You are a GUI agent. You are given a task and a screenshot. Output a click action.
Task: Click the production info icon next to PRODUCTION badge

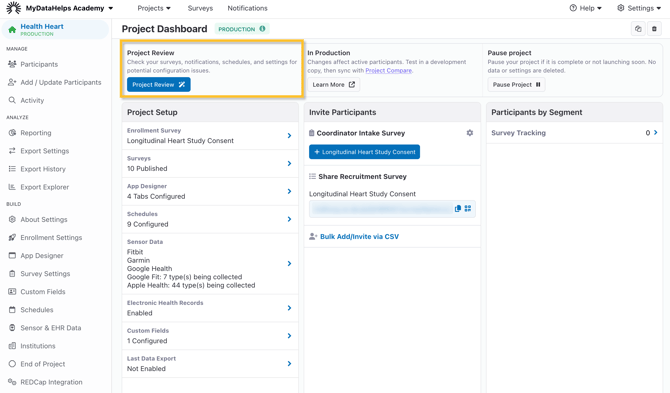click(x=262, y=29)
